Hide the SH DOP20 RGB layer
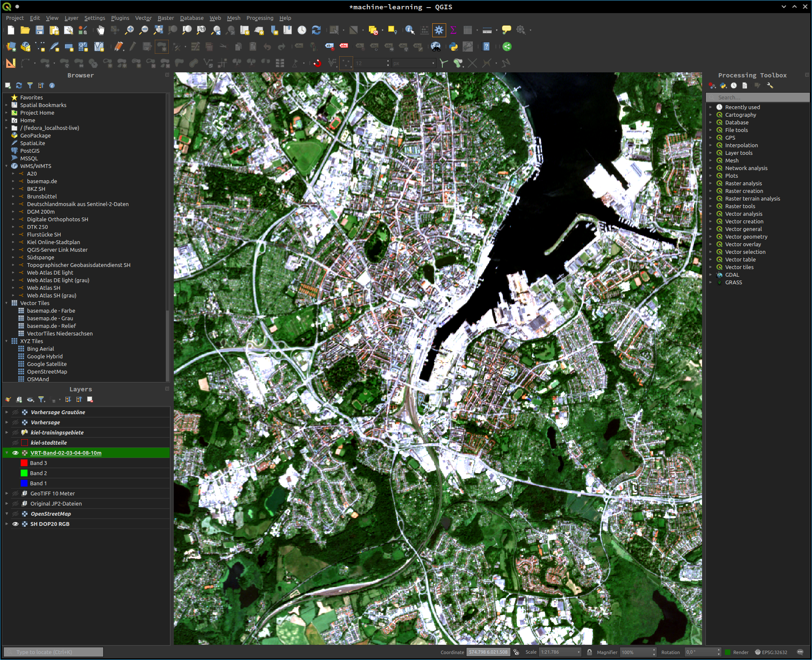 pyautogui.click(x=15, y=524)
